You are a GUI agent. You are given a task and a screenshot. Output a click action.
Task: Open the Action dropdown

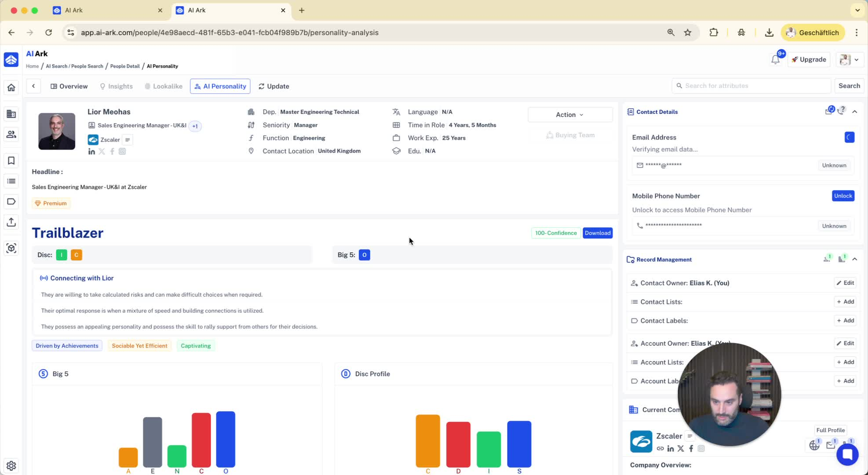[x=570, y=115]
